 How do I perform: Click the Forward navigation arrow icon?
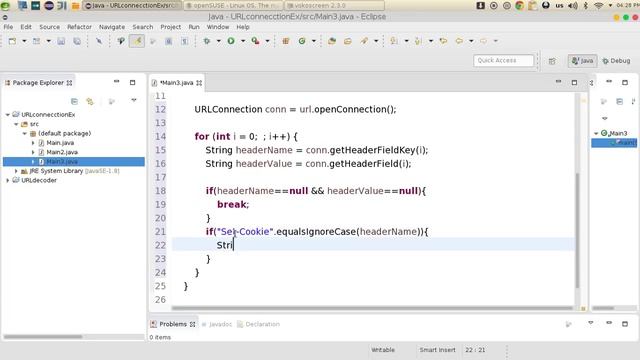click(x=484, y=41)
